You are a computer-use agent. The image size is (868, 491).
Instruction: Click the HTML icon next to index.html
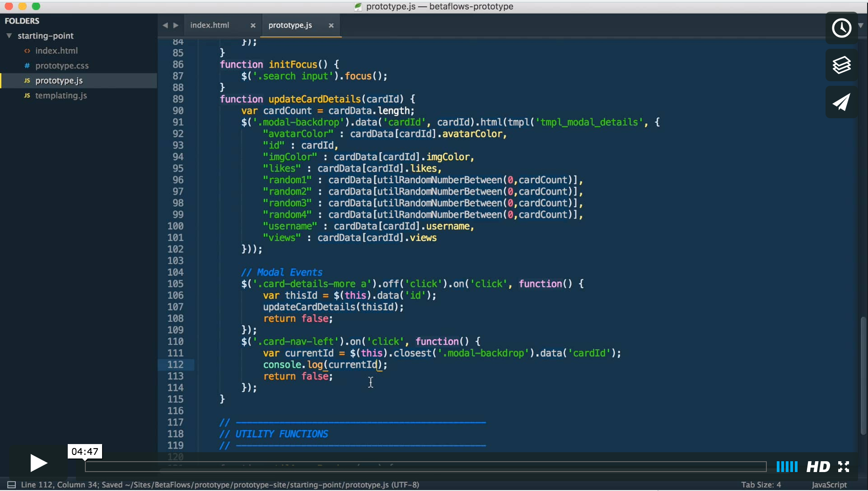pyautogui.click(x=27, y=51)
